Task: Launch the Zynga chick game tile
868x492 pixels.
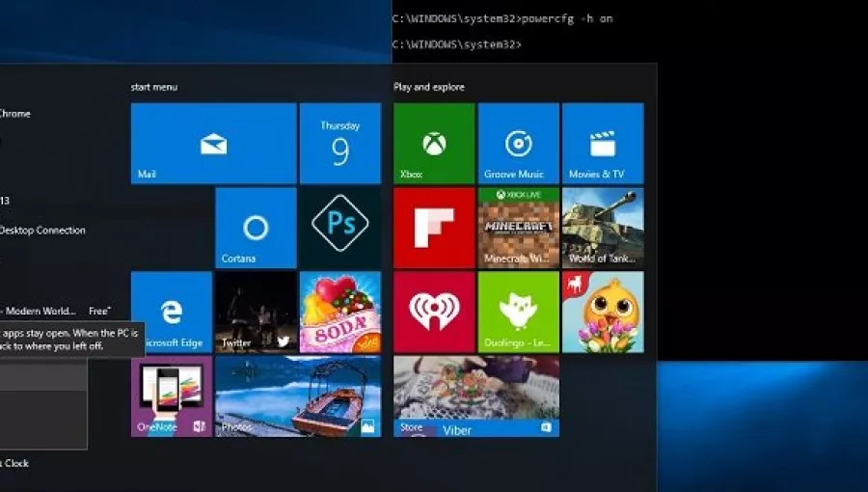Action: pos(603,313)
